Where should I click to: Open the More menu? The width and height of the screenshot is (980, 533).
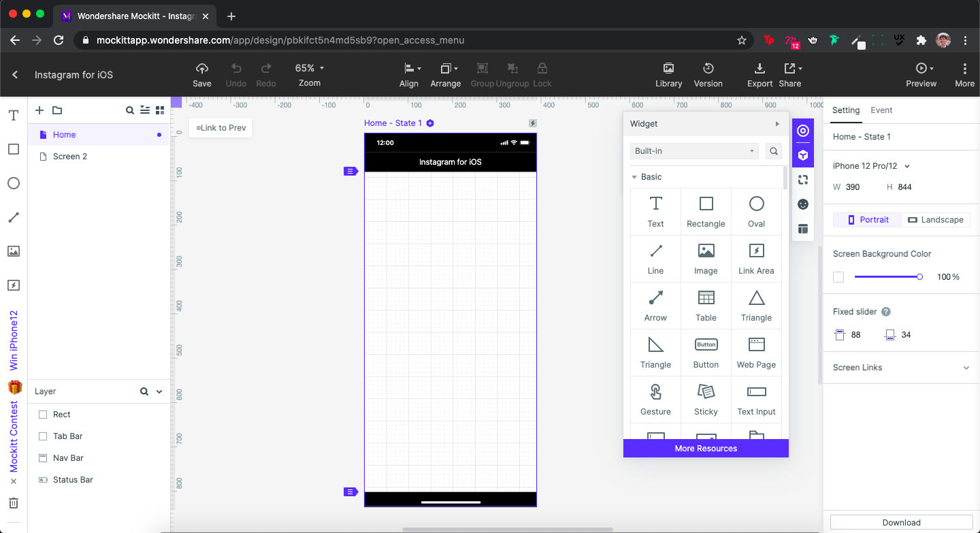[964, 75]
